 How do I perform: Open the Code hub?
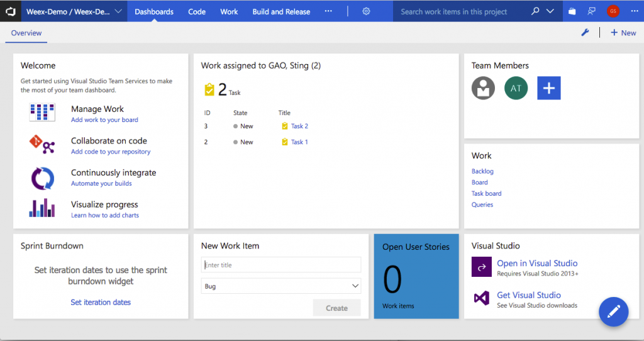click(197, 11)
